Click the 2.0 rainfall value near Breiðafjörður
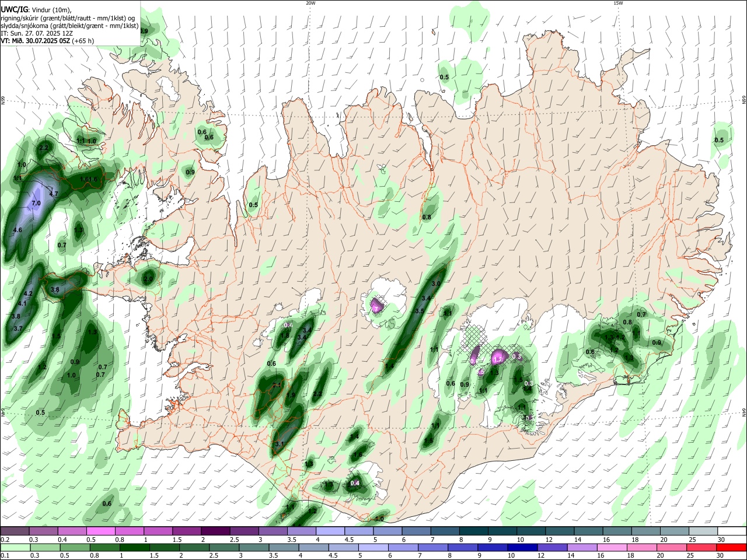 coord(148,279)
